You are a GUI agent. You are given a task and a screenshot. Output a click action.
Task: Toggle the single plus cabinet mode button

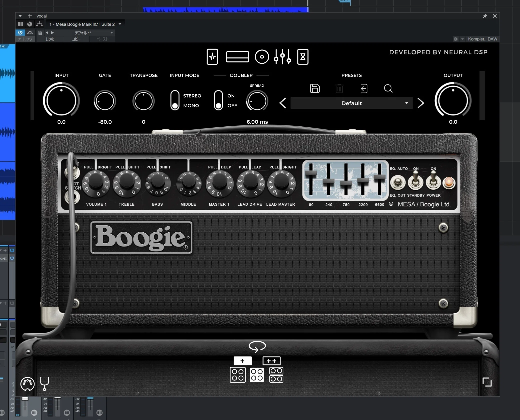pyautogui.click(x=242, y=361)
